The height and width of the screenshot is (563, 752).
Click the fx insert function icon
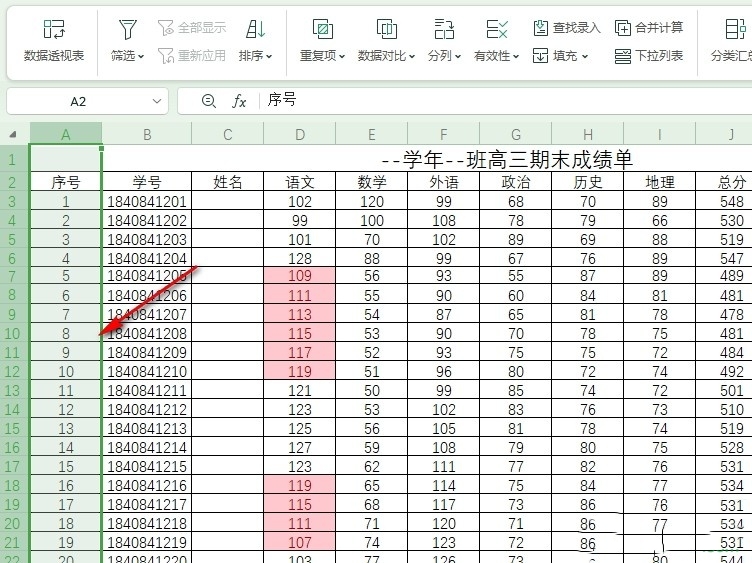(x=239, y=101)
